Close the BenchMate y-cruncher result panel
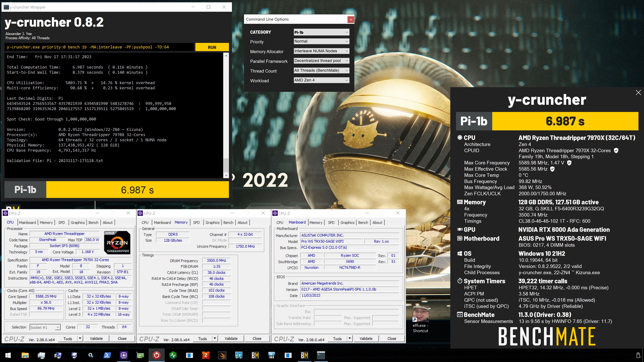Viewport: 644px width, 362px height. [x=638, y=93]
